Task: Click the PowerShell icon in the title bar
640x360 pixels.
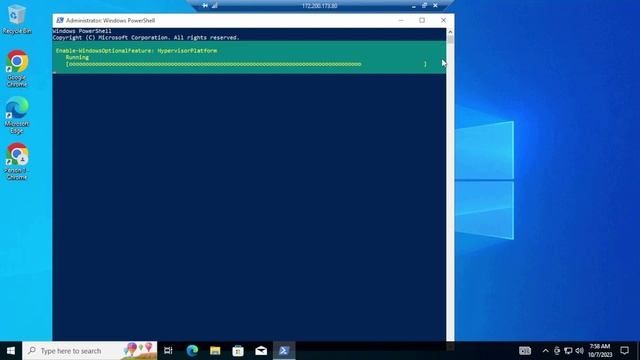Action: point(60,20)
